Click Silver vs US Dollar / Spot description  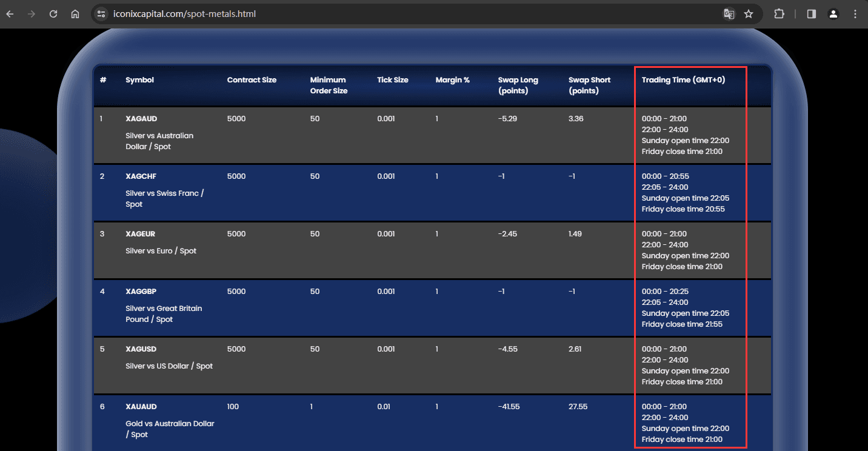click(169, 366)
